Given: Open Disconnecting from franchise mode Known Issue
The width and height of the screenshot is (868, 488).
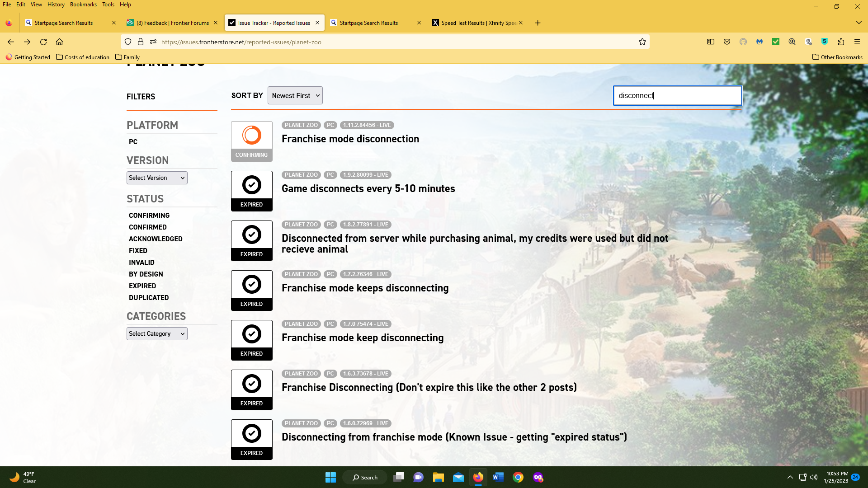Looking at the screenshot, I should click(x=454, y=437).
